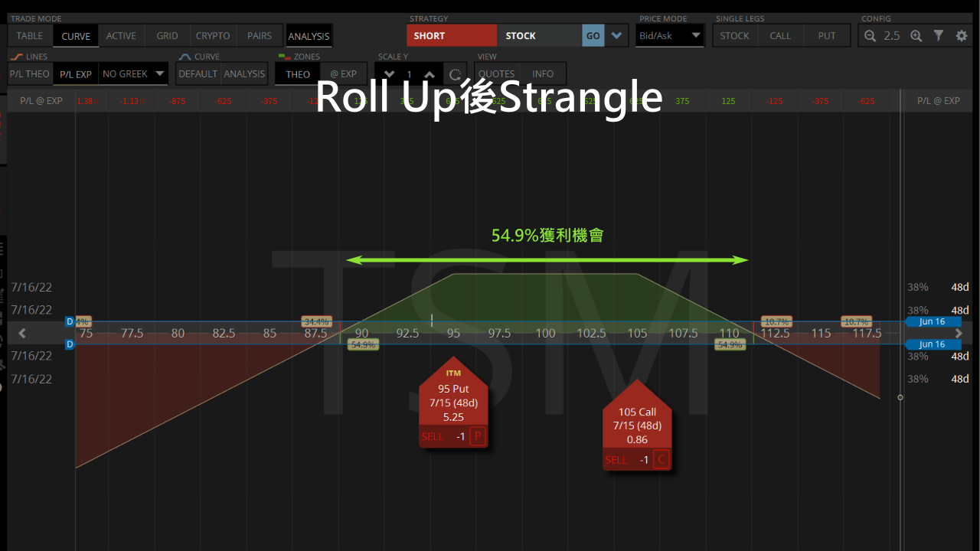Expand the strategy dropdown beside GO
980x551 pixels.
(616, 35)
